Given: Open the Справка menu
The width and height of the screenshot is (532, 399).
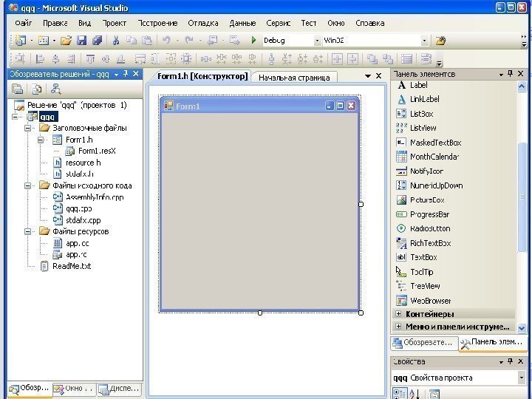Looking at the screenshot, I should (x=370, y=23).
